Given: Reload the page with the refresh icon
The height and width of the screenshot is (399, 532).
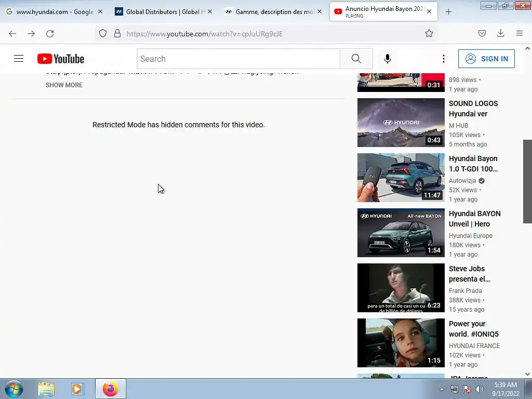Looking at the screenshot, I should pos(50,33).
